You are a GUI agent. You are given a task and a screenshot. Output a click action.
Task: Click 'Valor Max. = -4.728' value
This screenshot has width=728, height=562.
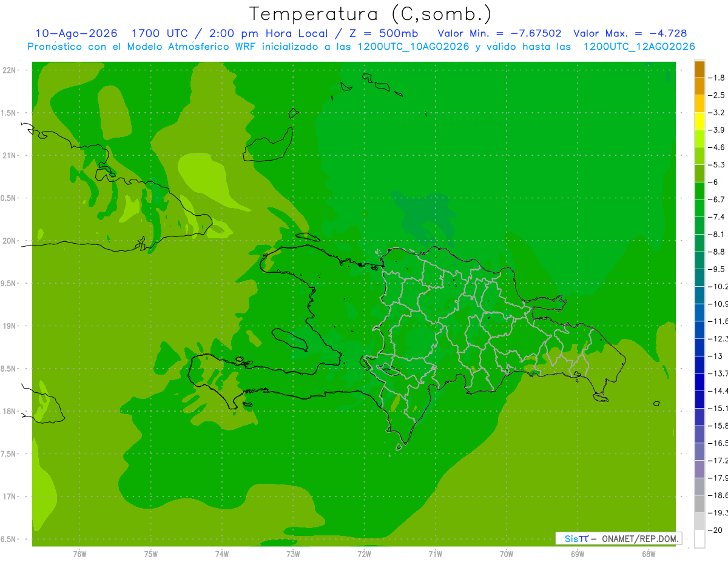[630, 33]
